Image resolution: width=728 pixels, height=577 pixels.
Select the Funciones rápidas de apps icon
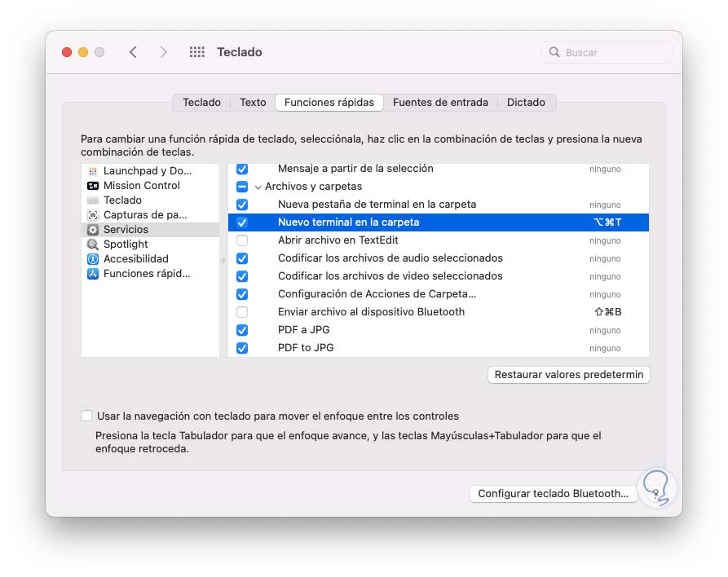click(x=93, y=274)
